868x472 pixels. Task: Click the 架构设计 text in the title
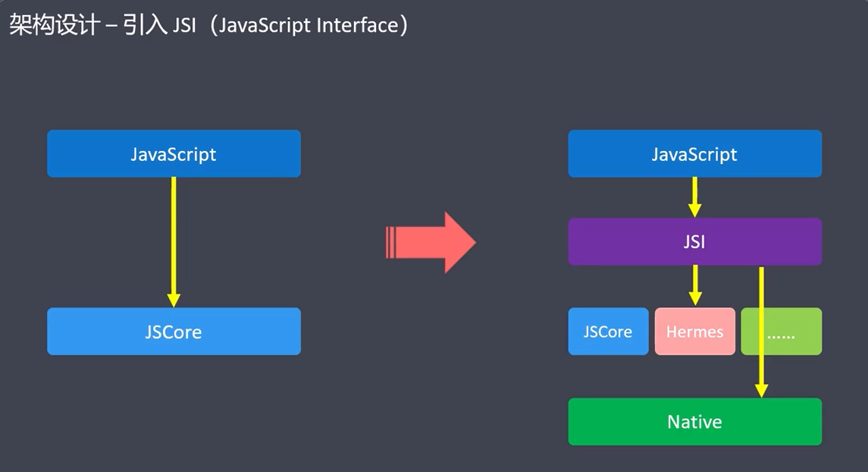pos(54,25)
